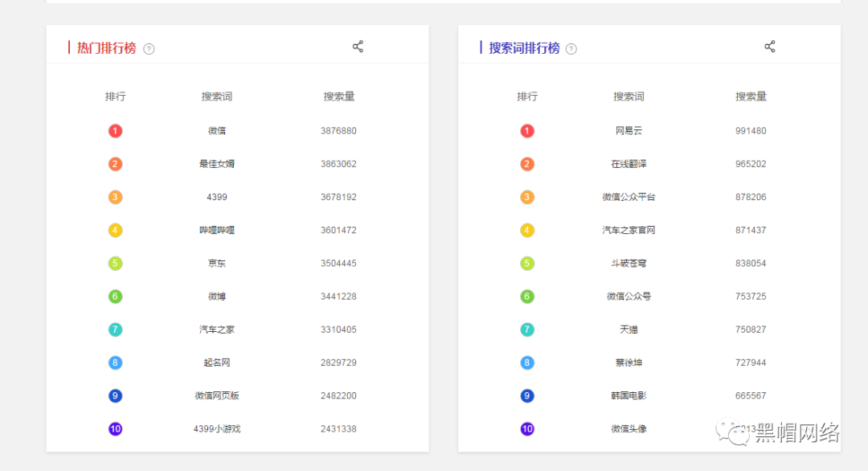Click search volume 2431338
The image size is (868, 471).
339,429
